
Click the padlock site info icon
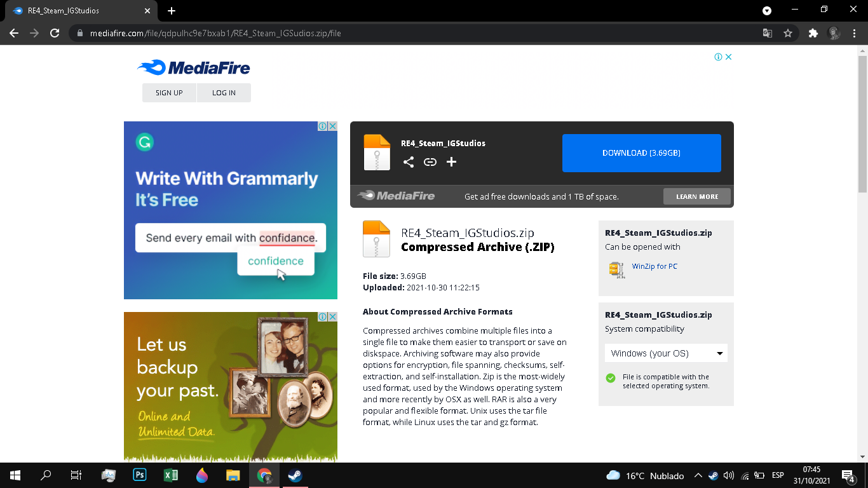(80, 33)
